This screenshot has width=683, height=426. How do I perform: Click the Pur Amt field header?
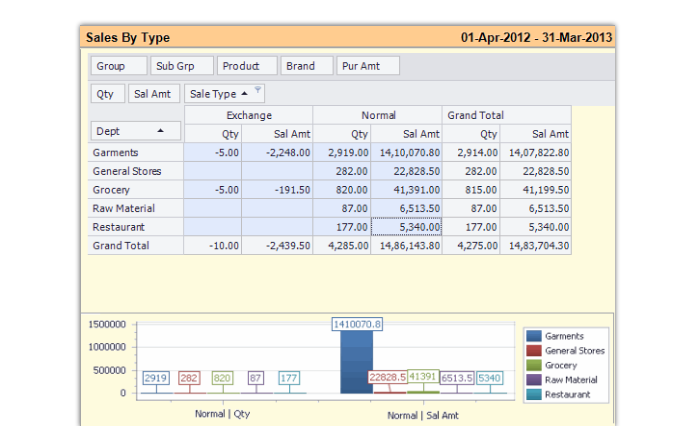pyautogui.click(x=368, y=66)
